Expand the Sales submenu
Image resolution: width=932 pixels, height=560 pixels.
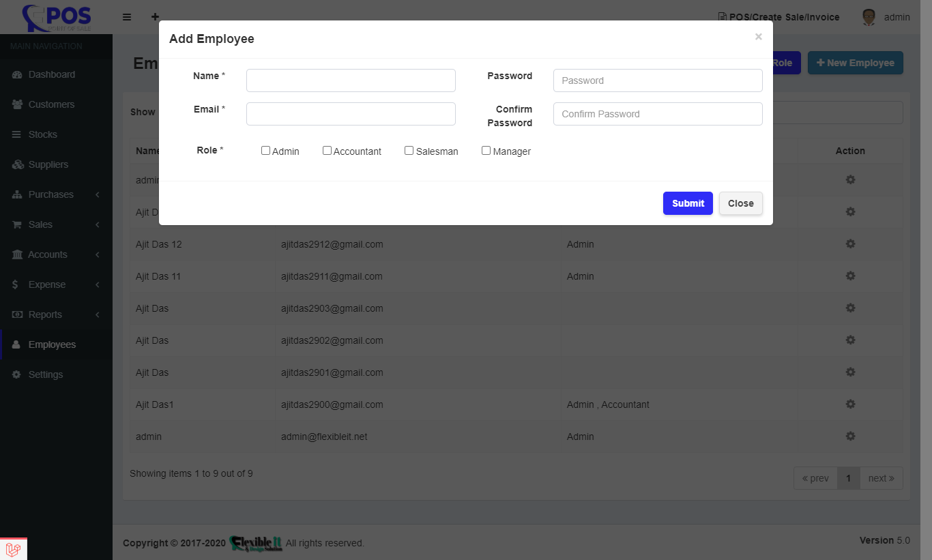point(42,224)
